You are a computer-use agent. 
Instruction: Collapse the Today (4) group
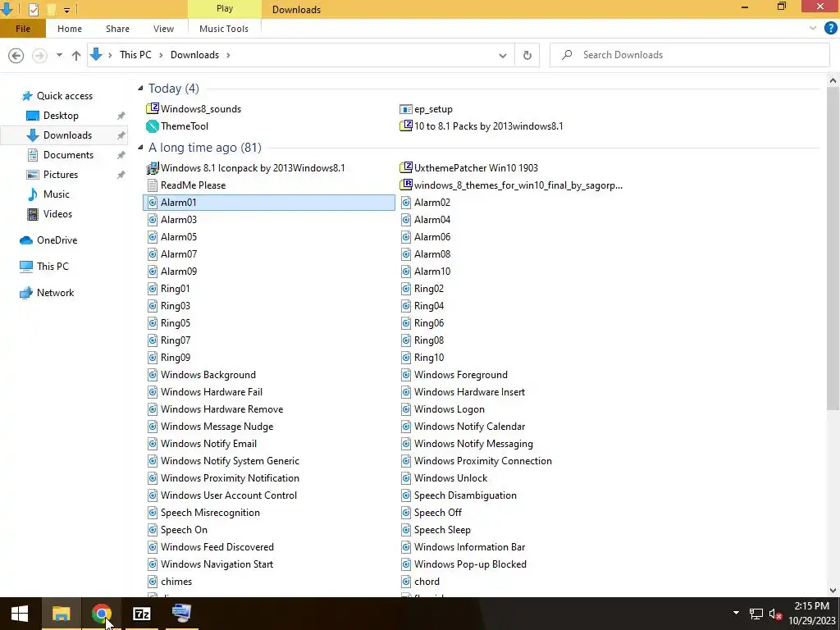140,89
